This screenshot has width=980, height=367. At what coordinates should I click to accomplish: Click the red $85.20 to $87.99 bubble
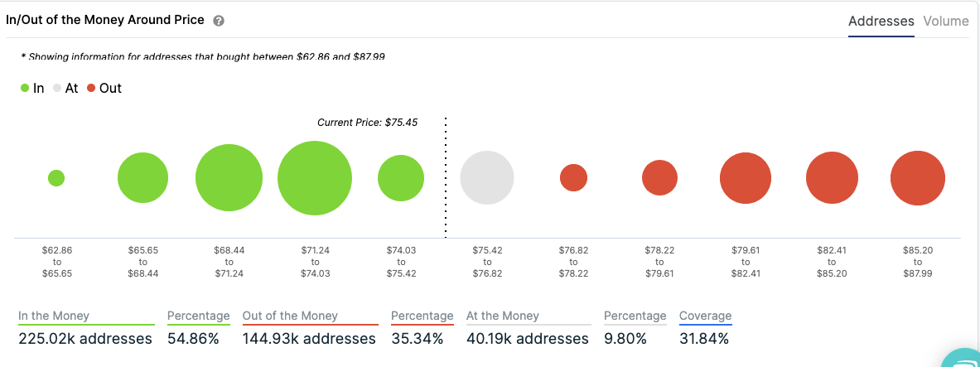(918, 178)
